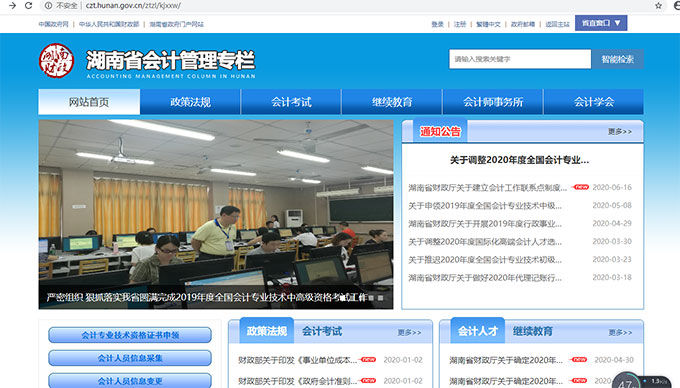
Task: Click the browser forward arrow
Action: (12, 6)
